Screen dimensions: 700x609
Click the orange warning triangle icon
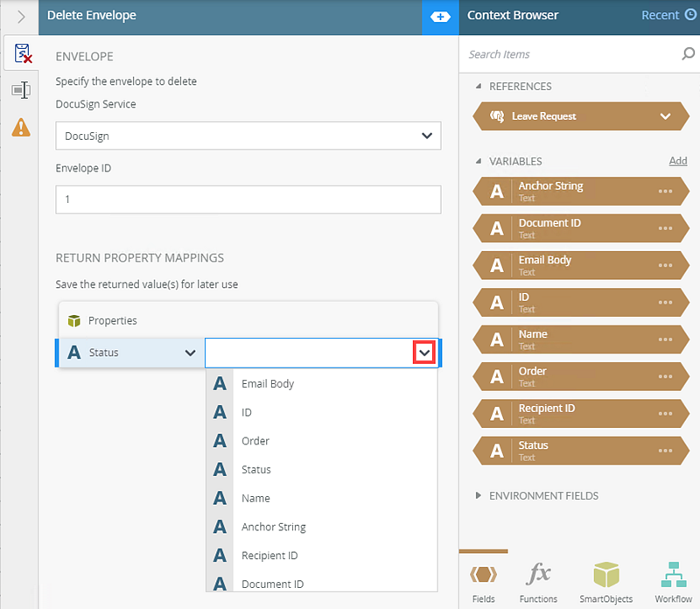[20, 127]
